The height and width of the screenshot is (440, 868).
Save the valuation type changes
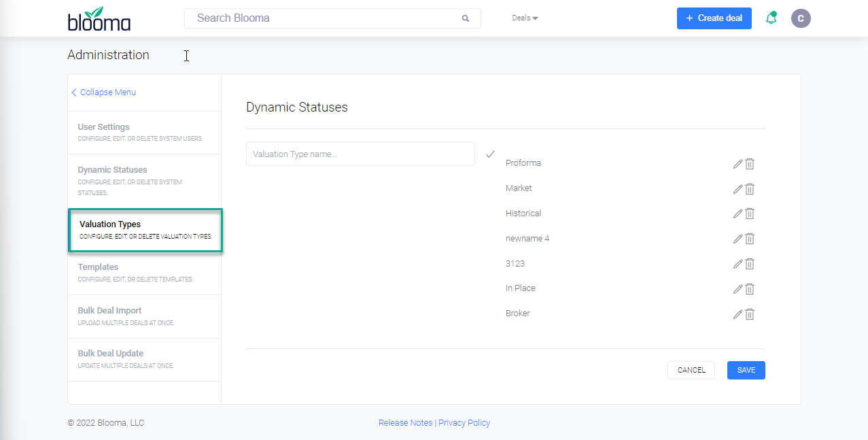tap(746, 370)
